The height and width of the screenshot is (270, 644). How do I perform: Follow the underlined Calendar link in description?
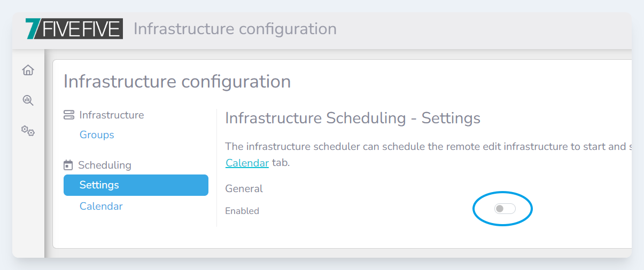[247, 163]
